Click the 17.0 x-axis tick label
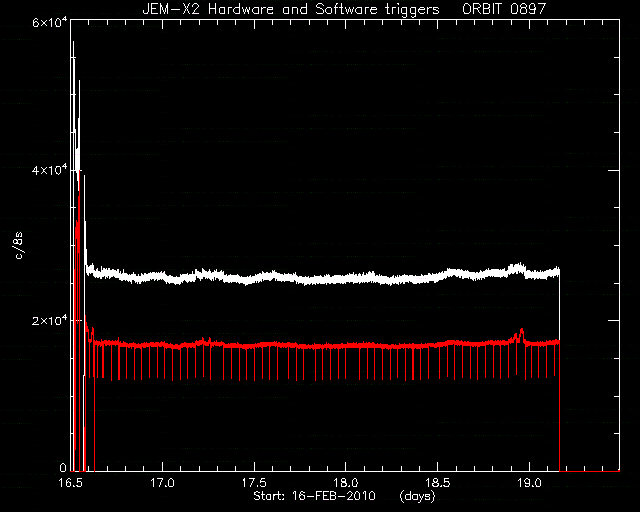Image resolution: width=640 pixels, height=512 pixels. [162, 483]
